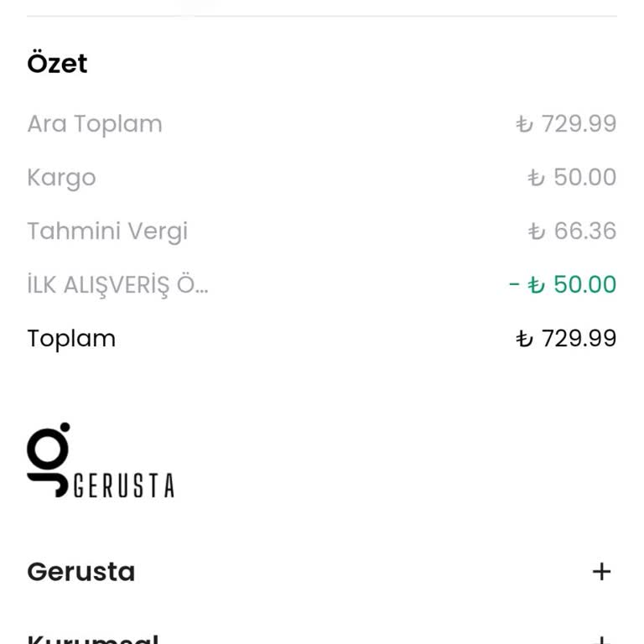This screenshot has width=644, height=644.
Task: Click the truncated İLK ALIŞVERİŞ discount label
Action: (117, 285)
